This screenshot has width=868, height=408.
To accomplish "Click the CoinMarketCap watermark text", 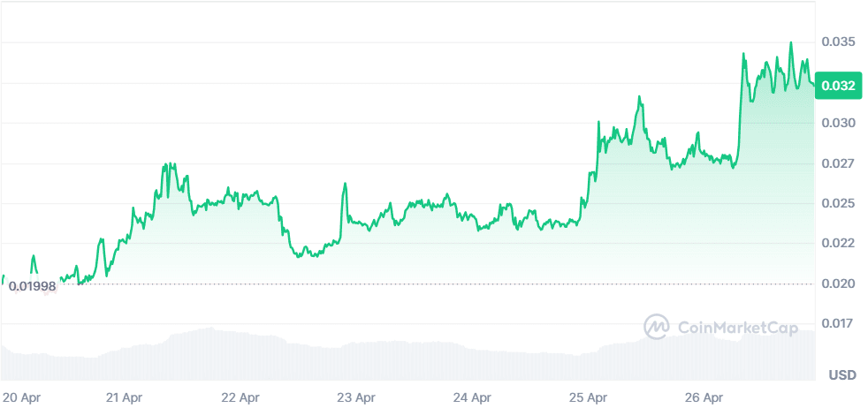I will click(736, 328).
